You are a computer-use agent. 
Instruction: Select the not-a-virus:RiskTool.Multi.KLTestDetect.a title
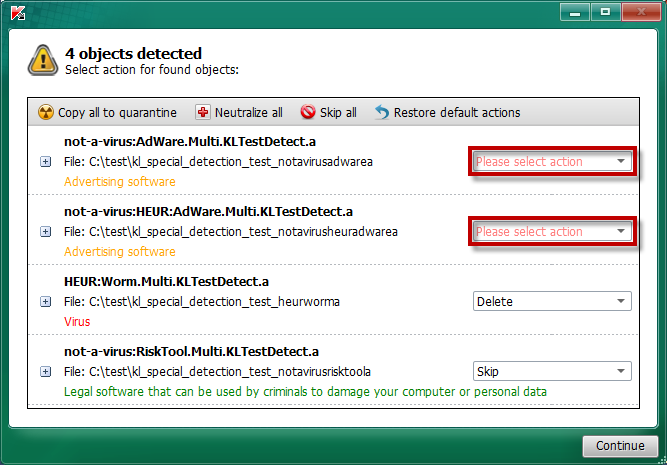[x=191, y=352]
